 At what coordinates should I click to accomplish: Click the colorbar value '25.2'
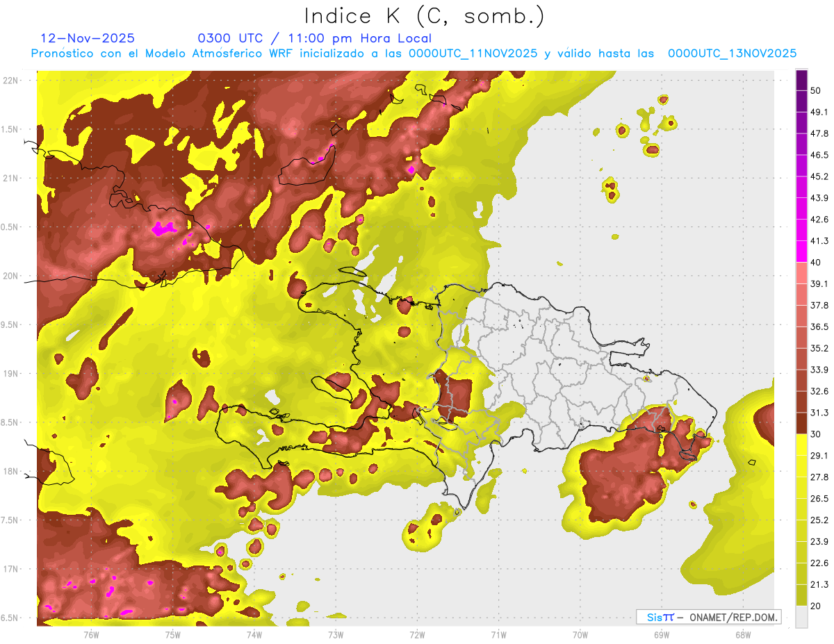point(819,520)
